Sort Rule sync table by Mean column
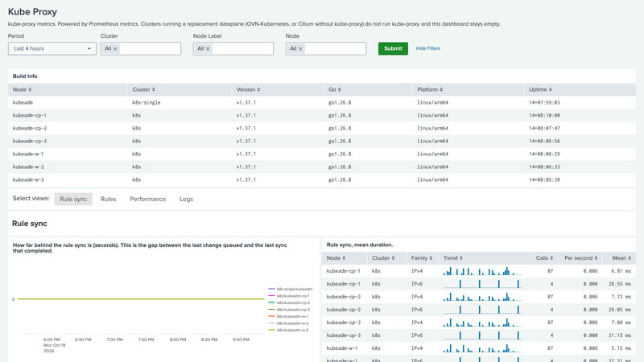 [x=621, y=258]
